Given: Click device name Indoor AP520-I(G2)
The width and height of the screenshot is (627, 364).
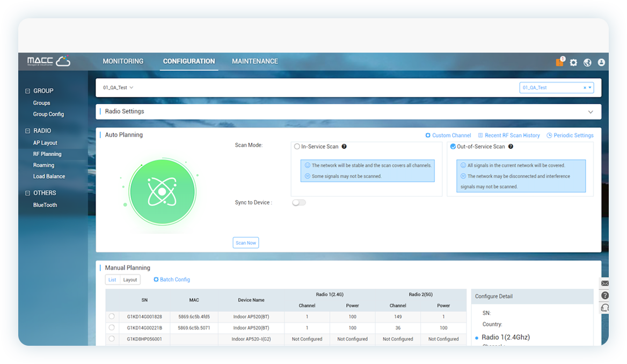Looking at the screenshot, I should tap(251, 339).
